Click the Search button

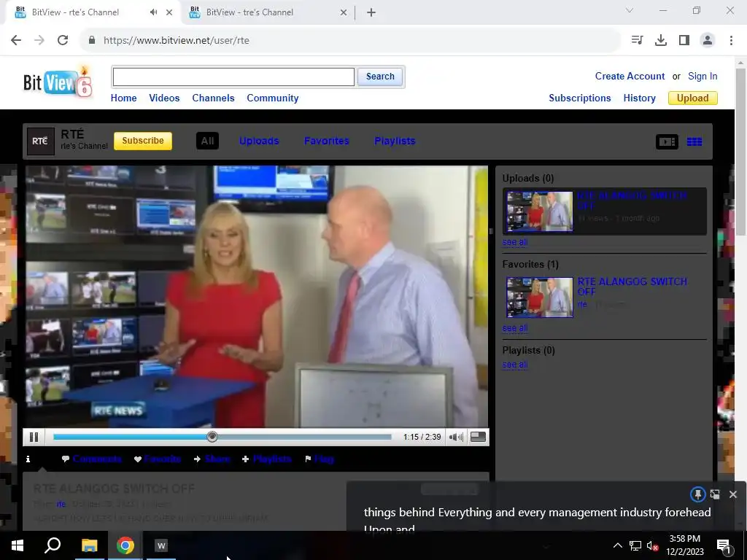coord(380,77)
